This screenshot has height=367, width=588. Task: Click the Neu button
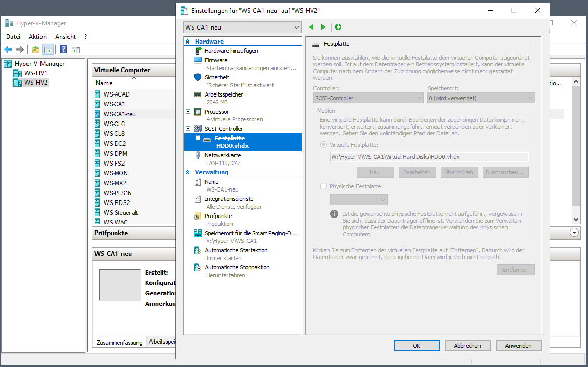pyautogui.click(x=375, y=172)
